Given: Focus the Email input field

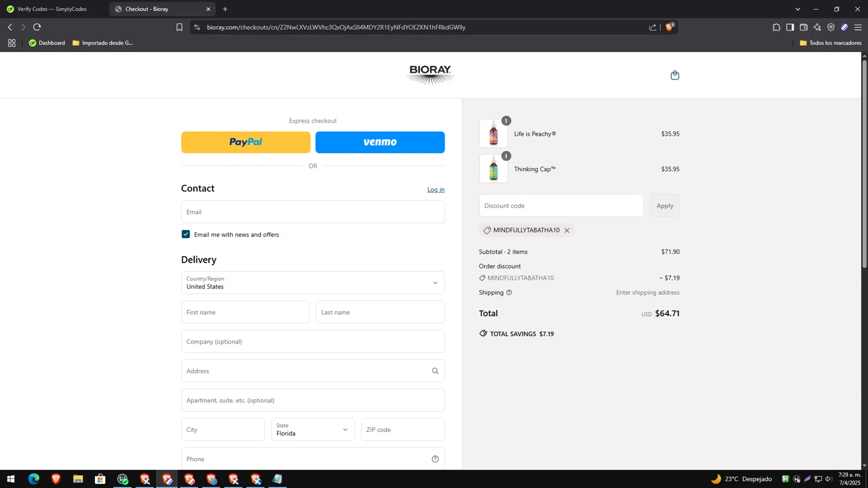Looking at the screenshot, I should click(x=313, y=212).
